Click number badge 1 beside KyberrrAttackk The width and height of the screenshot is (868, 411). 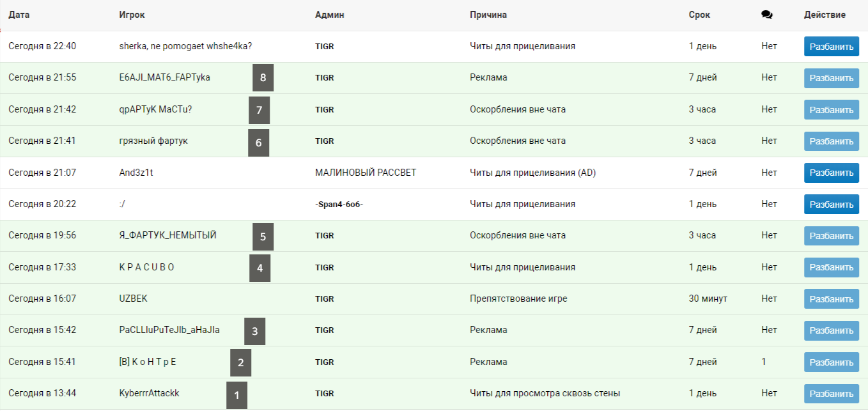[236, 395]
